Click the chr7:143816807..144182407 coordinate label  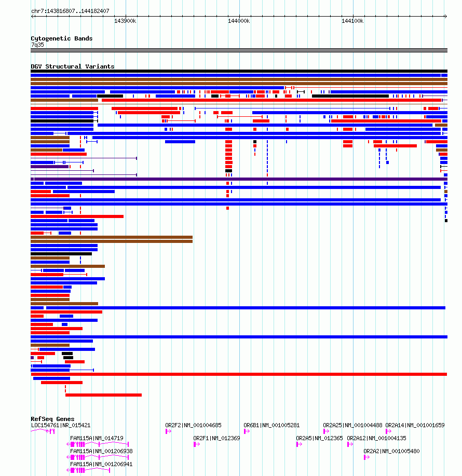pos(70,11)
